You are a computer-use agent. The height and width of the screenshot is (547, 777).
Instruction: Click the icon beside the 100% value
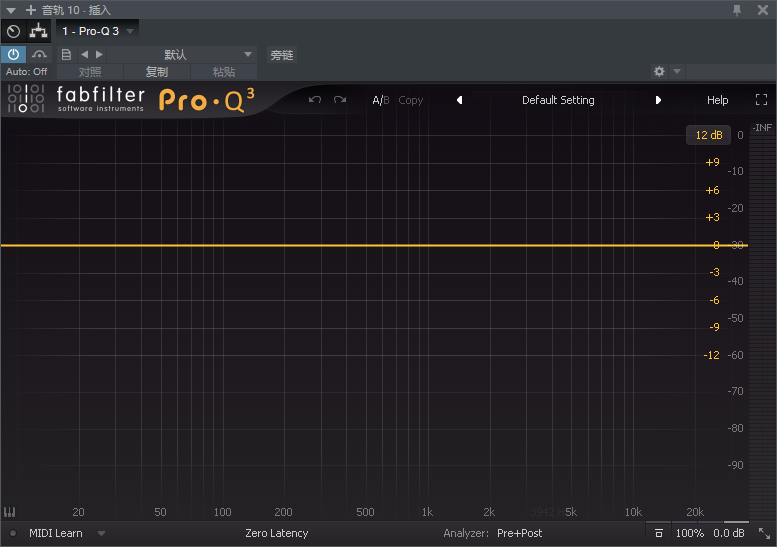coord(659,533)
